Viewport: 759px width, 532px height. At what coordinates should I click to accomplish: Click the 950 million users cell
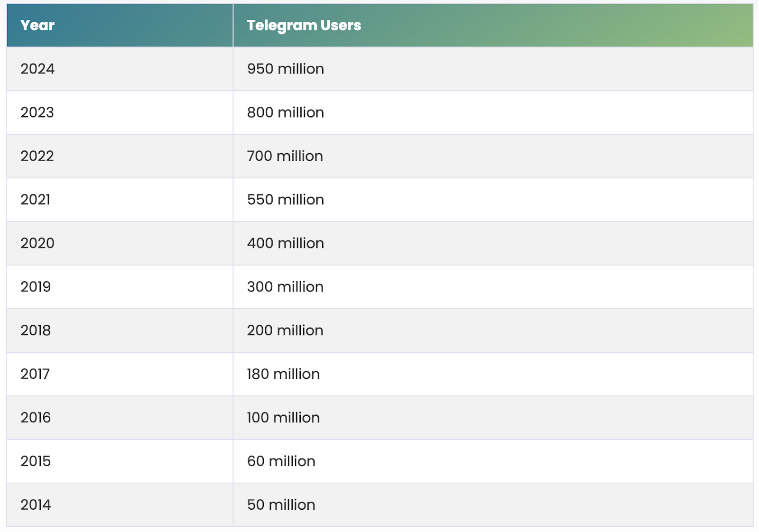[x=285, y=69]
